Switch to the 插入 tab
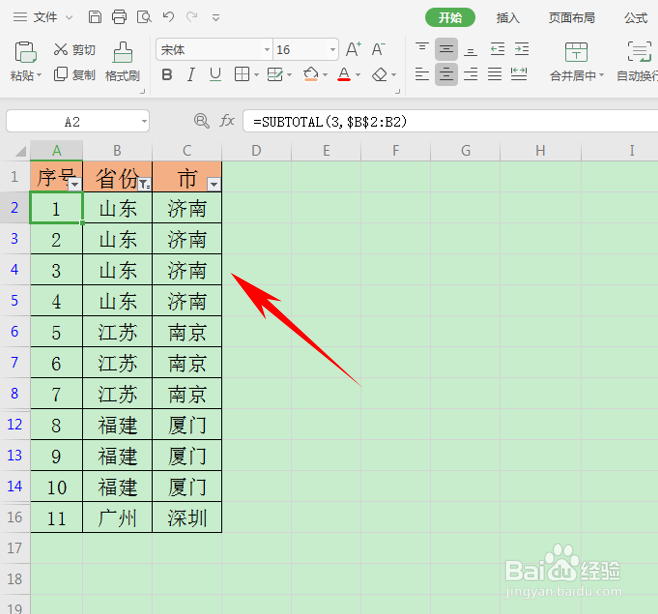The height and width of the screenshot is (614, 658). coord(508,18)
